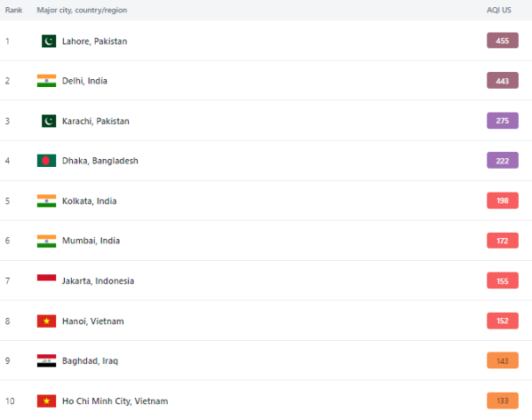The height and width of the screenshot is (420, 532).
Task: Open the Delhi, India city link
Action: click(x=84, y=81)
